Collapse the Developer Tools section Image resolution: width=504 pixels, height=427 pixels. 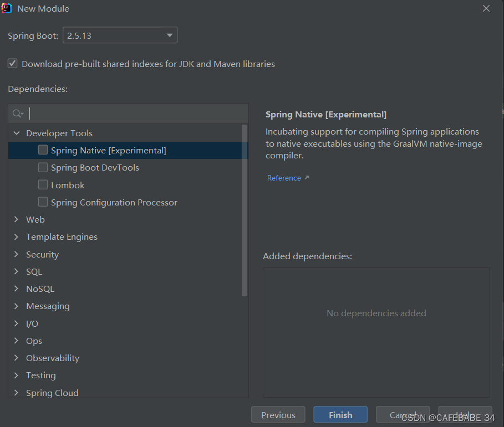click(16, 133)
